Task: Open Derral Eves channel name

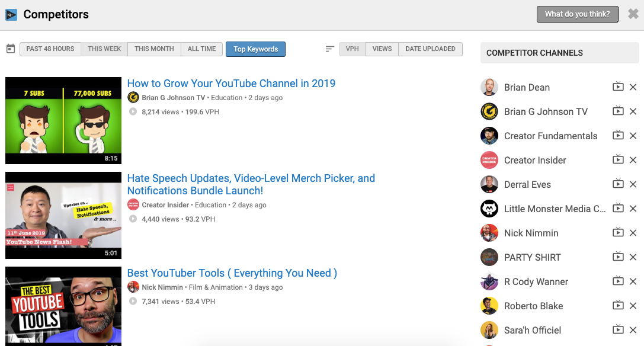Action: click(527, 184)
